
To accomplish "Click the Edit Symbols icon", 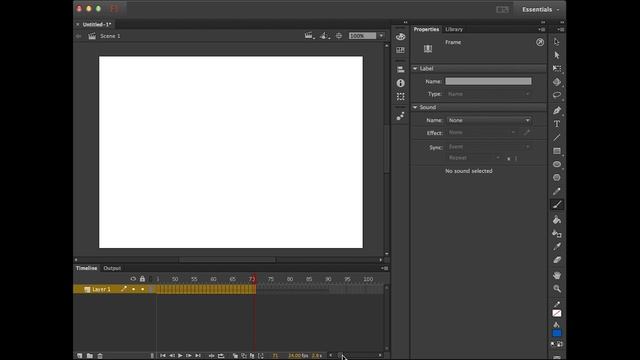I will pyautogui.click(x=324, y=36).
